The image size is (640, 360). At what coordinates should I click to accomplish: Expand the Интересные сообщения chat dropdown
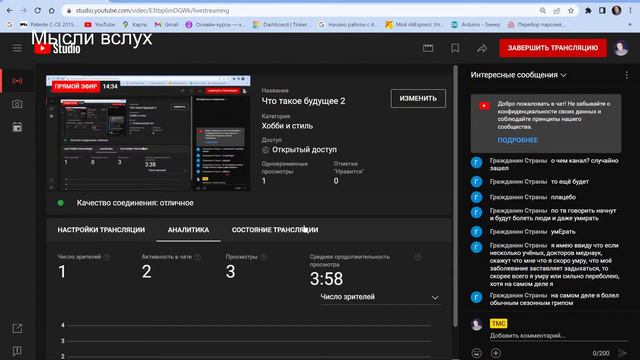coord(518,75)
